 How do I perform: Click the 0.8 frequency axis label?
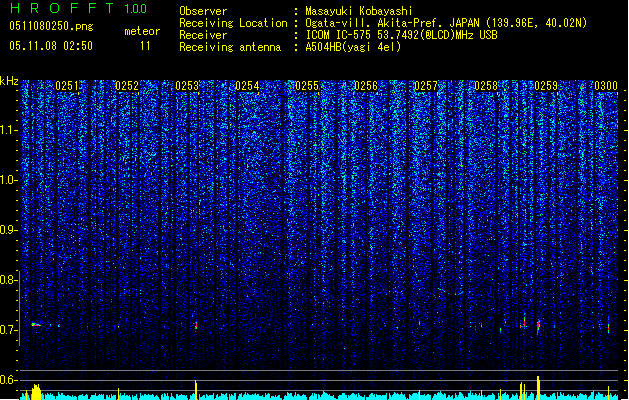point(9,280)
